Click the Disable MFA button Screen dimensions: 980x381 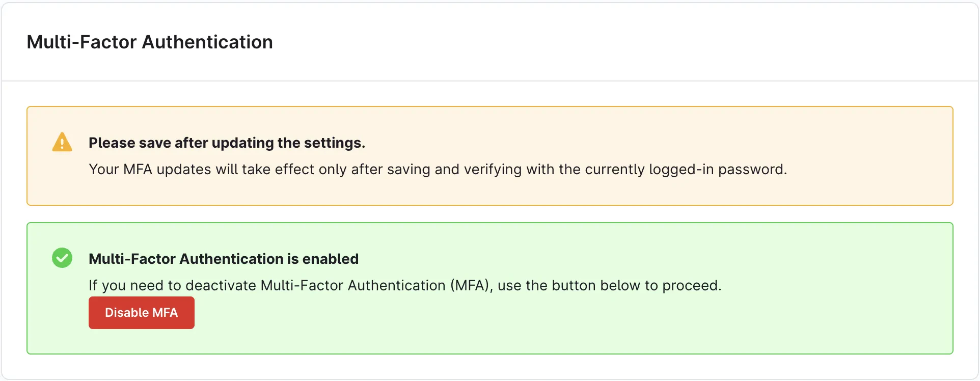(141, 313)
